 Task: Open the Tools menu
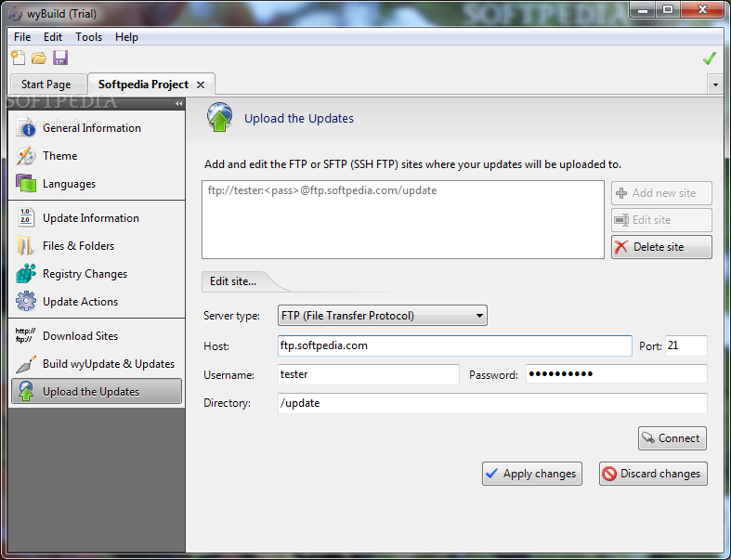click(x=88, y=37)
